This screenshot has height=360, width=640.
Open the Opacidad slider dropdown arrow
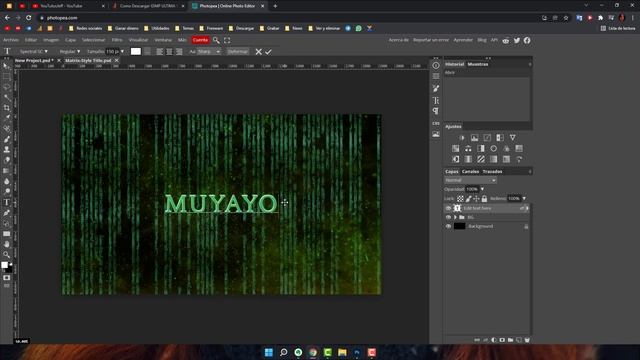click(x=482, y=189)
